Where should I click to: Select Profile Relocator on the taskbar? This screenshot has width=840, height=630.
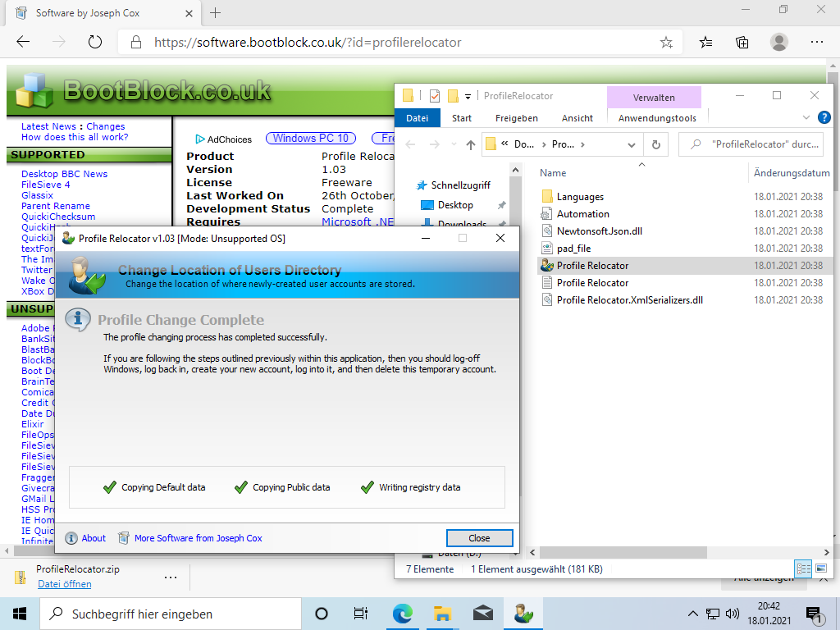(x=523, y=614)
